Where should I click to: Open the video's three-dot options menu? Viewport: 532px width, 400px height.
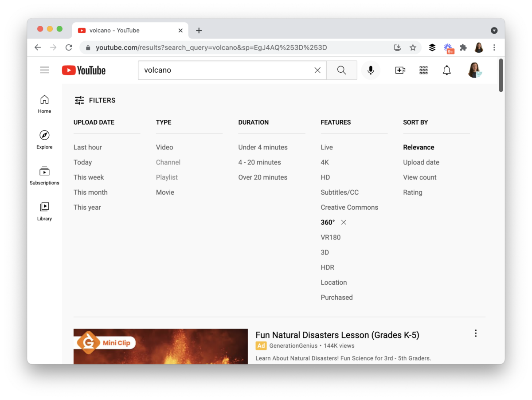click(x=476, y=333)
